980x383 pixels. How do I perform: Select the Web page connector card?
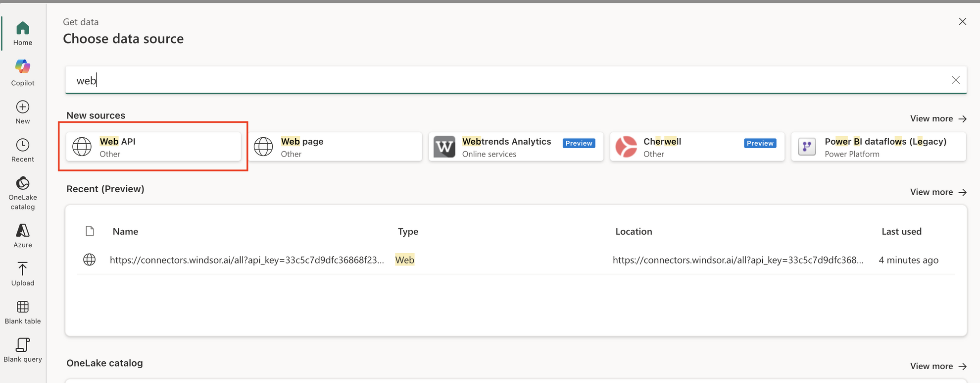click(x=335, y=147)
